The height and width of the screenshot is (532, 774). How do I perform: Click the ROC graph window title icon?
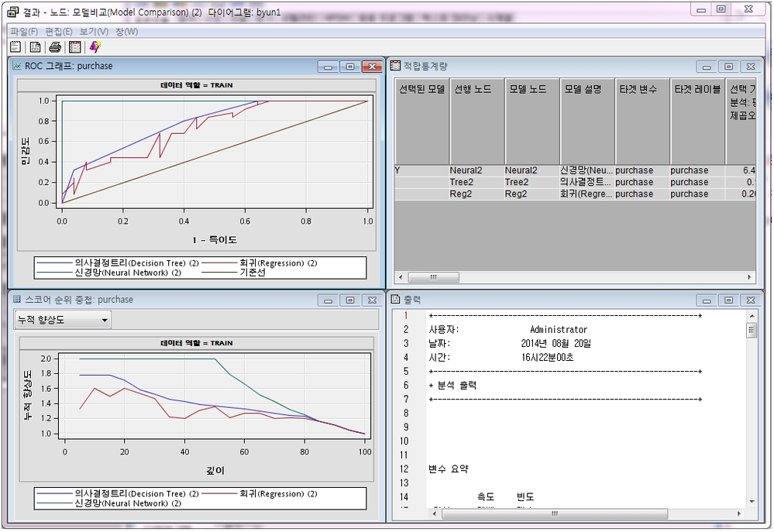pyautogui.click(x=17, y=67)
